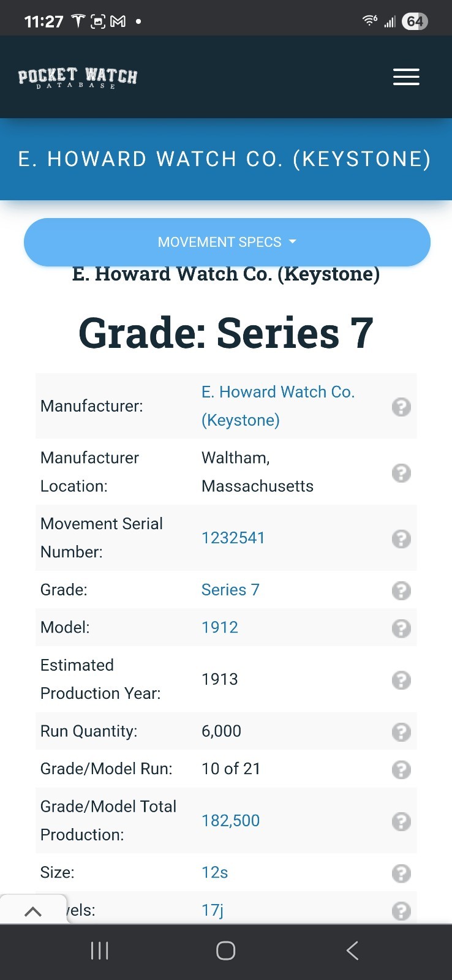Tap help icon next to Movement Serial Number
Viewport: 452px width, 980px height.
401,539
